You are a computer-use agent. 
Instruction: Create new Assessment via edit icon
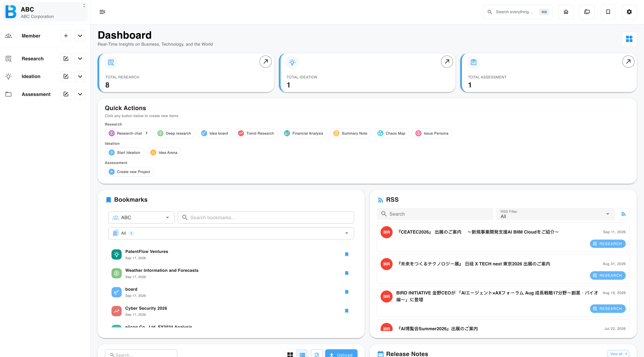click(x=66, y=94)
